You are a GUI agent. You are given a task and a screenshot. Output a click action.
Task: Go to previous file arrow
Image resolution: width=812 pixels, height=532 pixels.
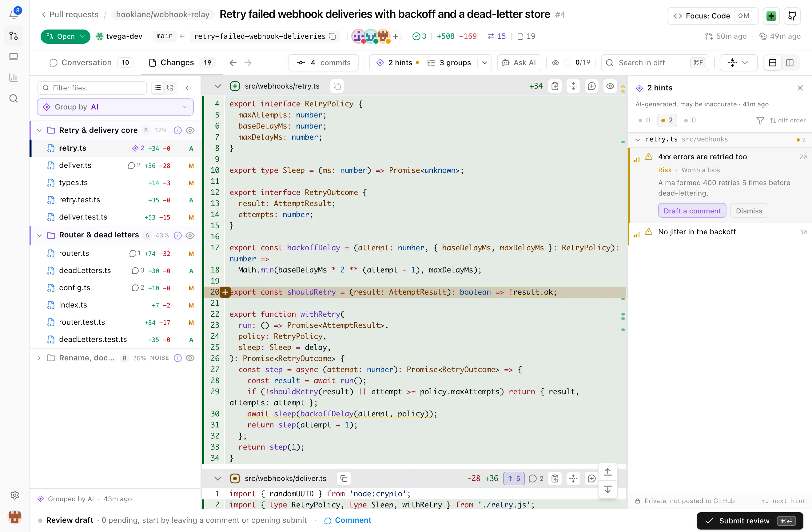click(x=233, y=63)
